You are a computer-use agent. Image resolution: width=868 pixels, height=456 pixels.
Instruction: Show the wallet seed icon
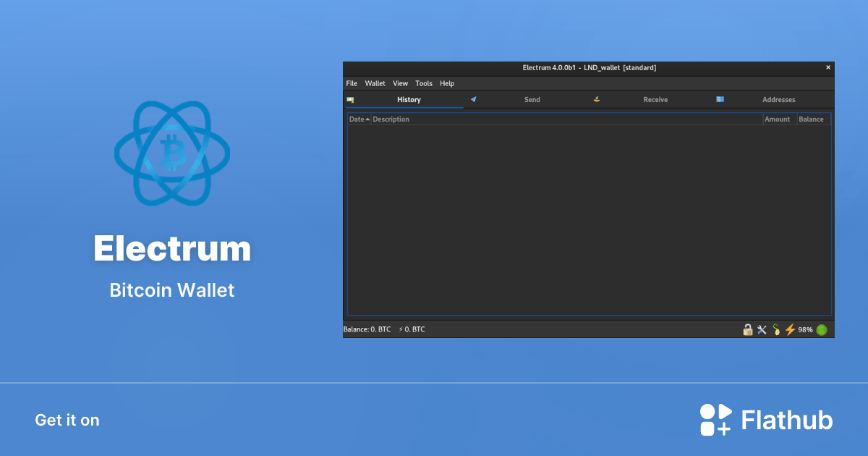tap(776, 329)
